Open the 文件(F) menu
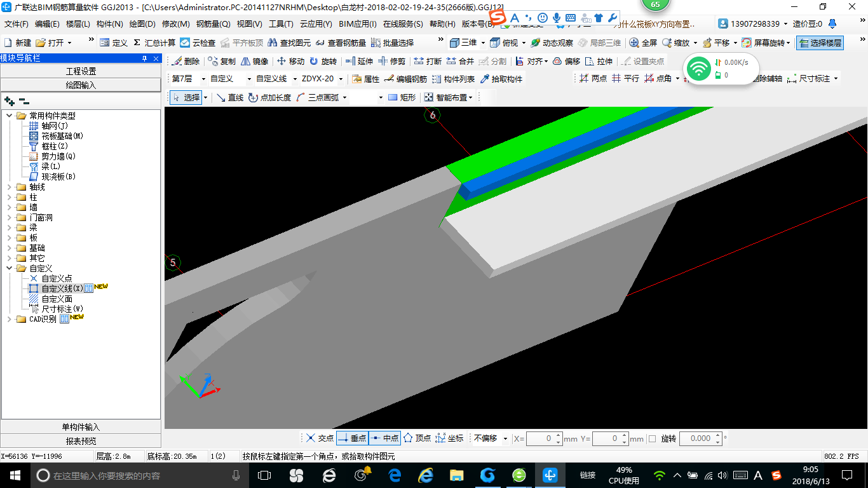This screenshot has height=488, width=868. click(17, 24)
